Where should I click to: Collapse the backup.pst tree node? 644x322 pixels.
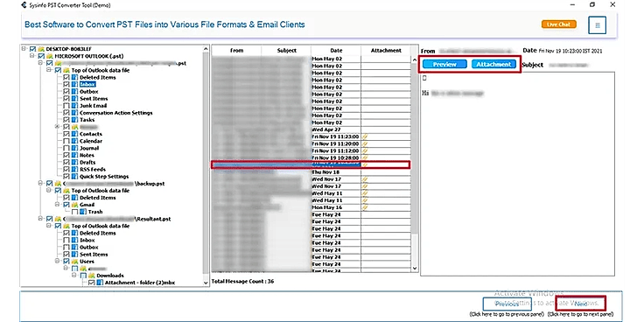[41, 184]
